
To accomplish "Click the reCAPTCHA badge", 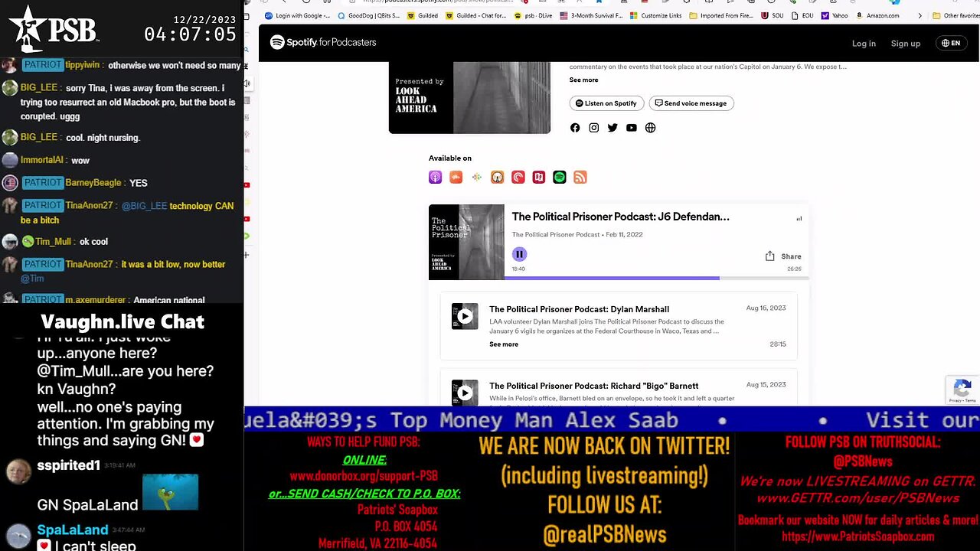I will [x=962, y=390].
